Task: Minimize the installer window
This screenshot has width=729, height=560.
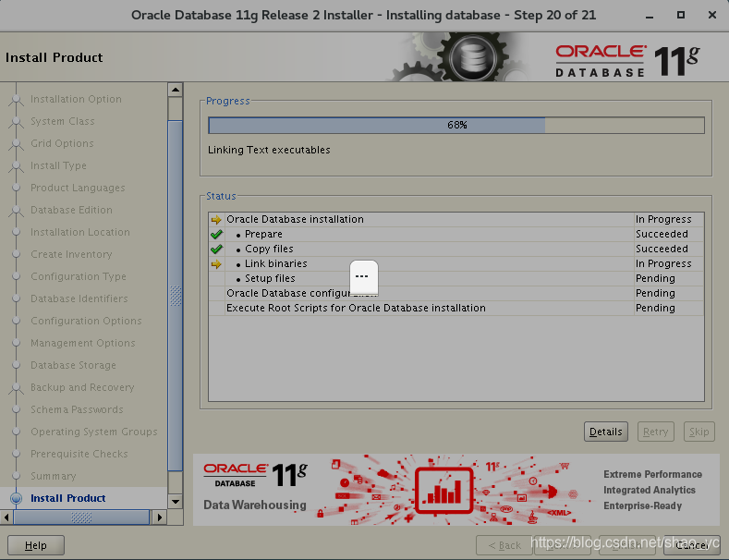Action: [x=650, y=16]
